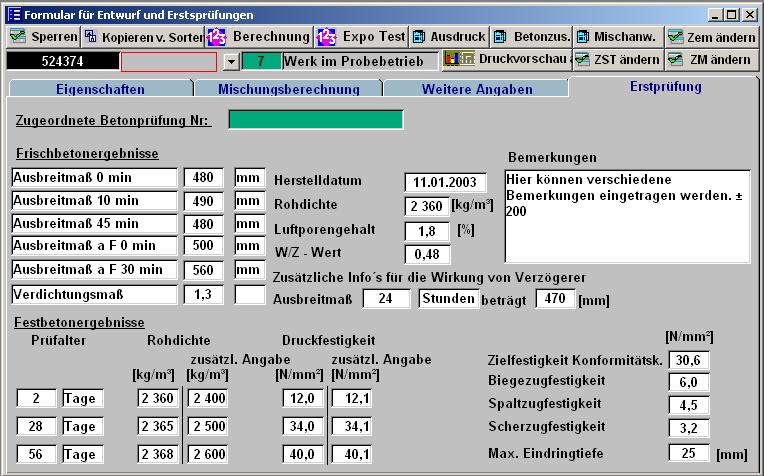Expand the dropdown next to the red-bordered field
Image resolution: width=764 pixels, height=476 pixels.
(231, 61)
